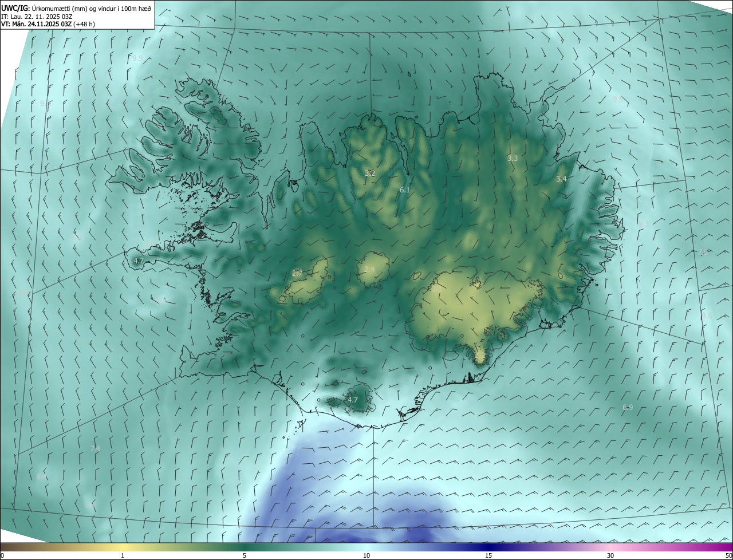The height and width of the screenshot is (560, 733).
Task: Select the 1 tick label on the colorbar
Action: click(123, 556)
